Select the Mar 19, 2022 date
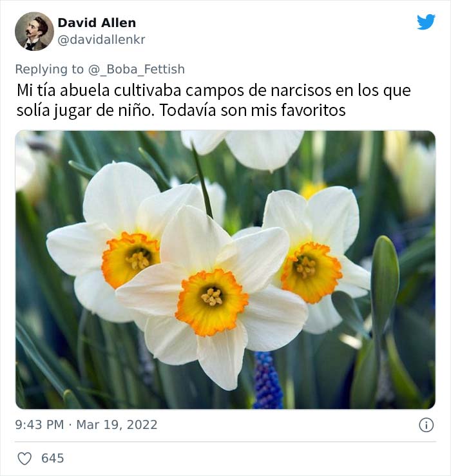Screen dimensions: 451x476 click(x=117, y=424)
